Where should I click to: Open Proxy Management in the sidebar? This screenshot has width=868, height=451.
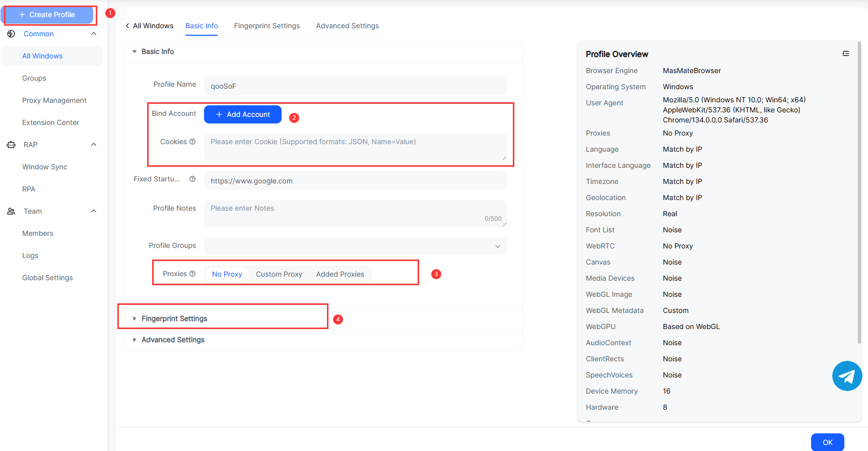[54, 100]
